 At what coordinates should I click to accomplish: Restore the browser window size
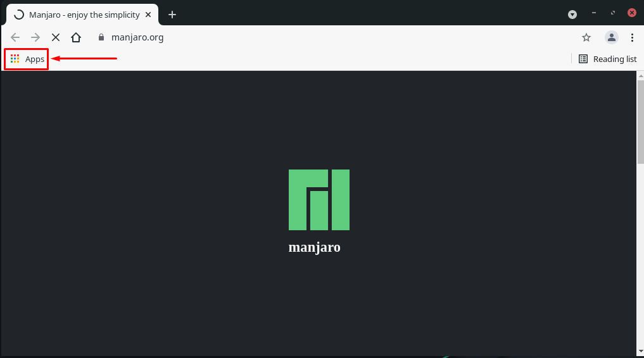tap(613, 13)
